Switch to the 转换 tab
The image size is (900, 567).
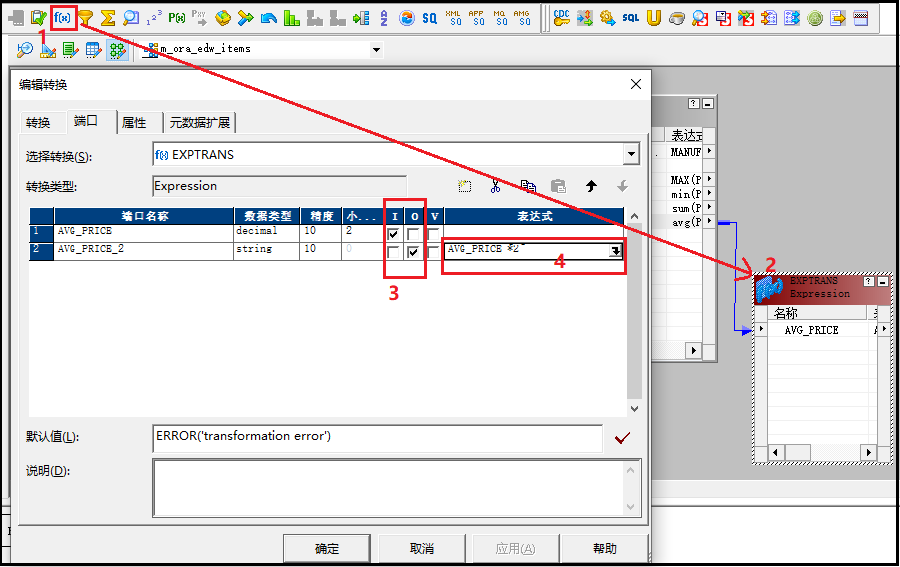(38, 122)
